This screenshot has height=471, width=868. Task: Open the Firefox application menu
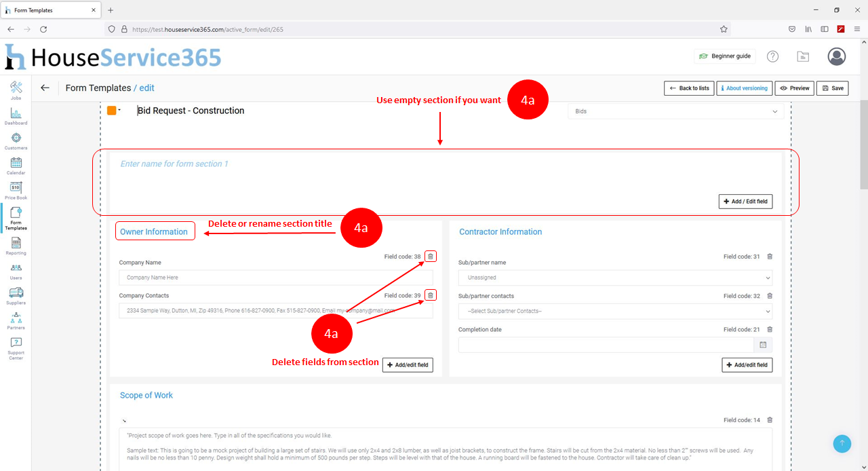[857, 29]
